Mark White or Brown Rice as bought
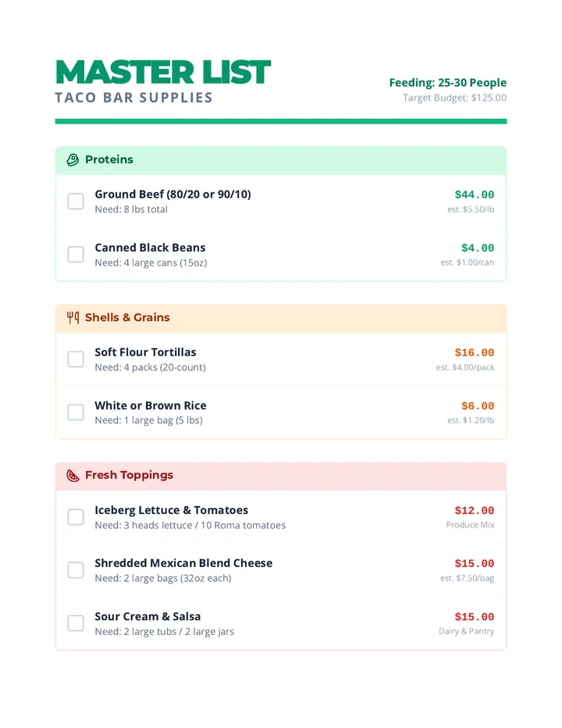 tap(76, 412)
